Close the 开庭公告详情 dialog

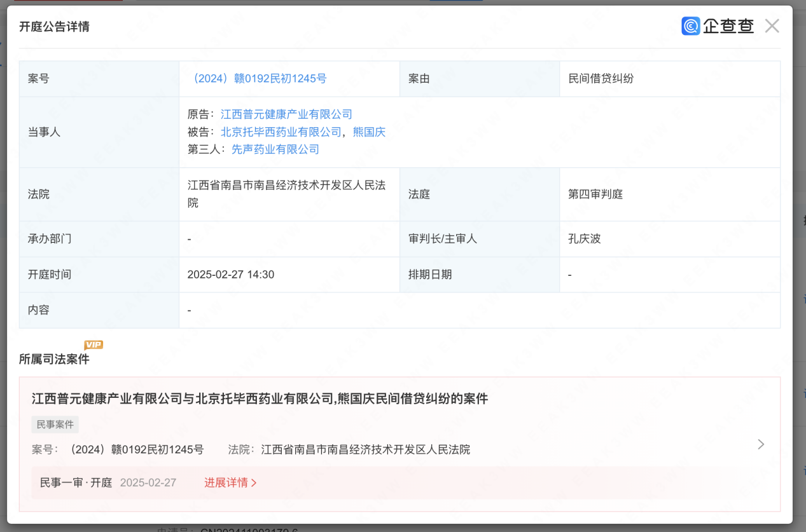tap(772, 25)
